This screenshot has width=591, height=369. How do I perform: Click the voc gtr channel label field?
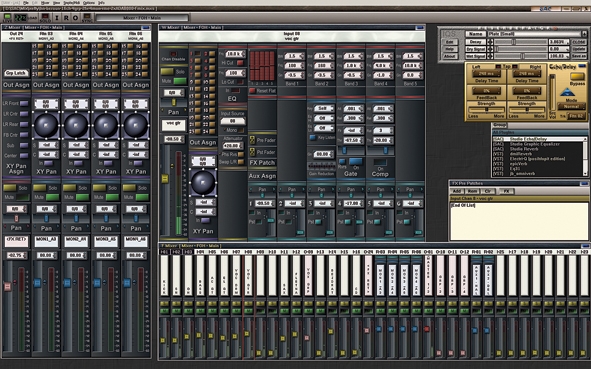coord(174,125)
